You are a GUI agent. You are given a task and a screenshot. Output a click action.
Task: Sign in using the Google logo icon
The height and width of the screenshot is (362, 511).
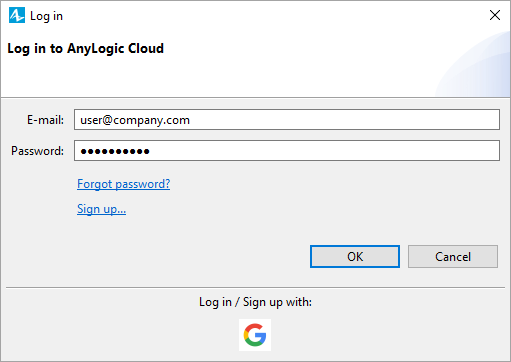click(255, 335)
